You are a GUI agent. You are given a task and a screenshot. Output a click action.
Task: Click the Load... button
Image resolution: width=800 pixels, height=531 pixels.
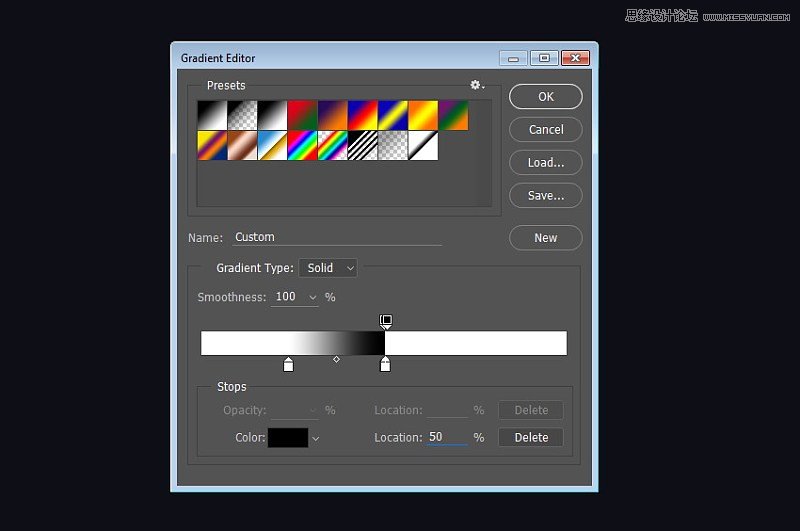[545, 162]
